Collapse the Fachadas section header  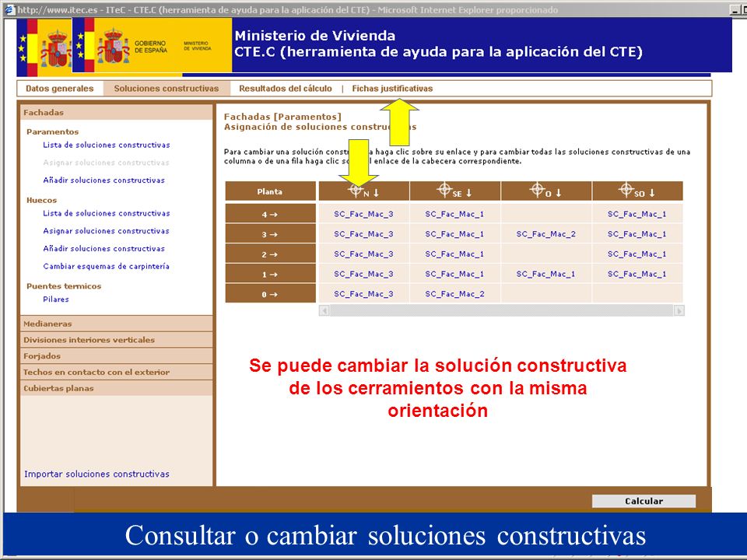[x=116, y=112]
